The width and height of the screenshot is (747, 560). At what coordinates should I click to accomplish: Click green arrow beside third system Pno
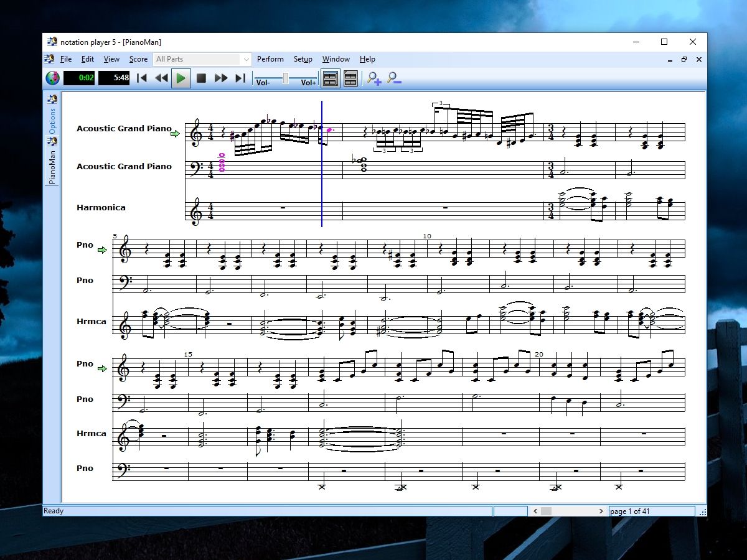102,368
